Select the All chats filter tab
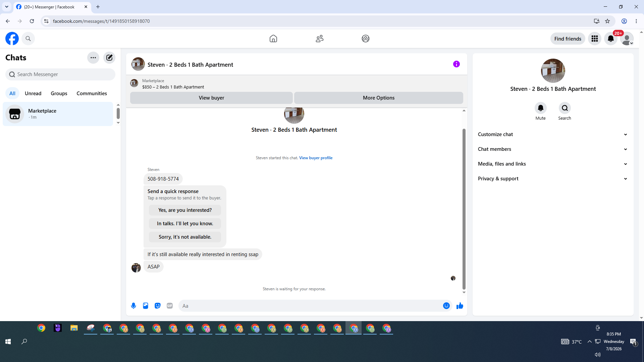The width and height of the screenshot is (644, 362). (12, 94)
